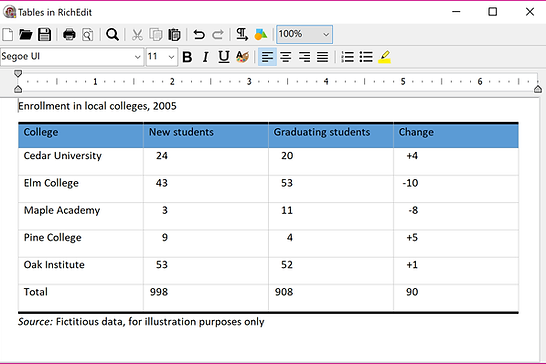Click the 'Source:' footnote text
Screen dimensions: 546x364
pos(35,322)
